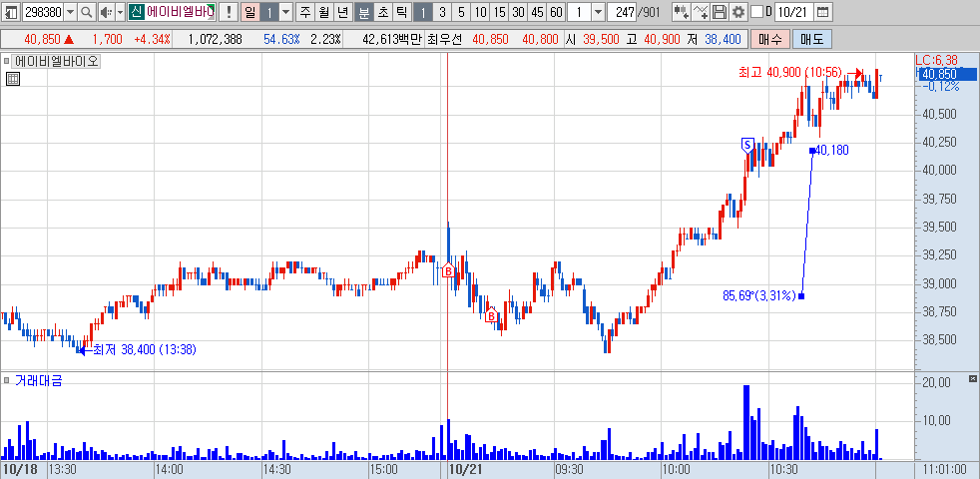Click the 85,69°(3,31%) trendline annotation
The width and height of the screenshot is (980, 479).
(758, 295)
